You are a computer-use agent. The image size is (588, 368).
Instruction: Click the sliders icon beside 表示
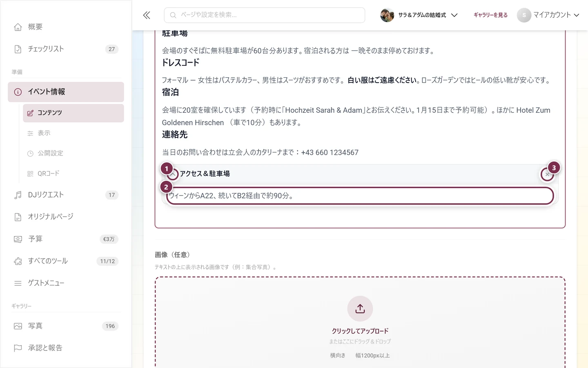pyautogui.click(x=30, y=133)
